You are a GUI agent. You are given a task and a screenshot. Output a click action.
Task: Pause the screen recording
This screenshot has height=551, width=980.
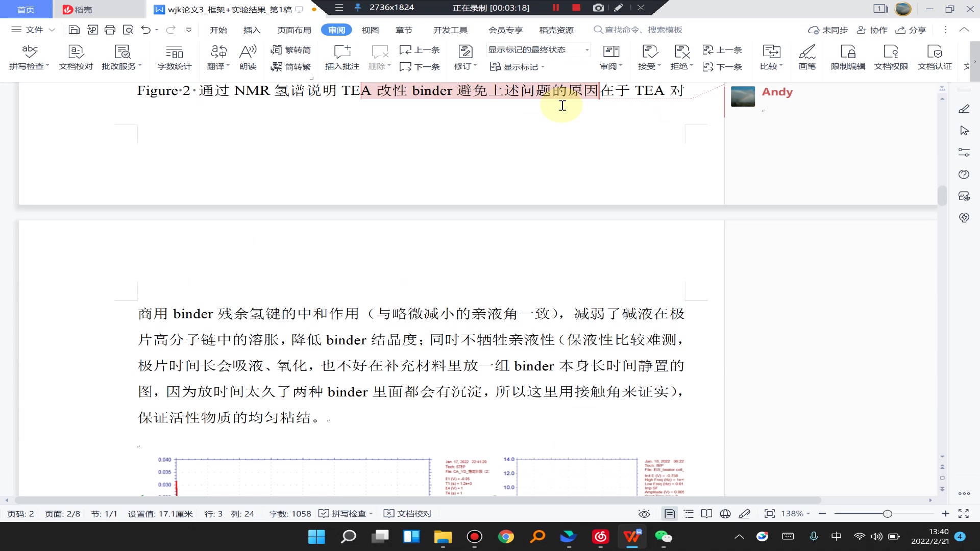pos(556,8)
